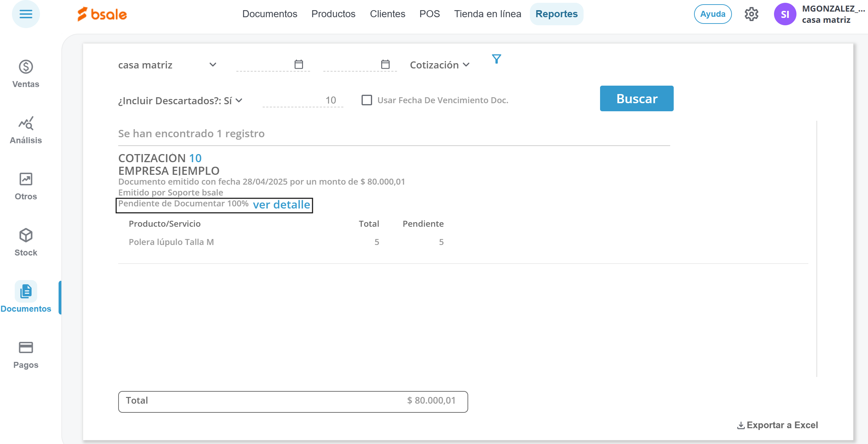The image size is (868, 444).
Task: Open the start date calendar picker
Action: click(x=298, y=65)
